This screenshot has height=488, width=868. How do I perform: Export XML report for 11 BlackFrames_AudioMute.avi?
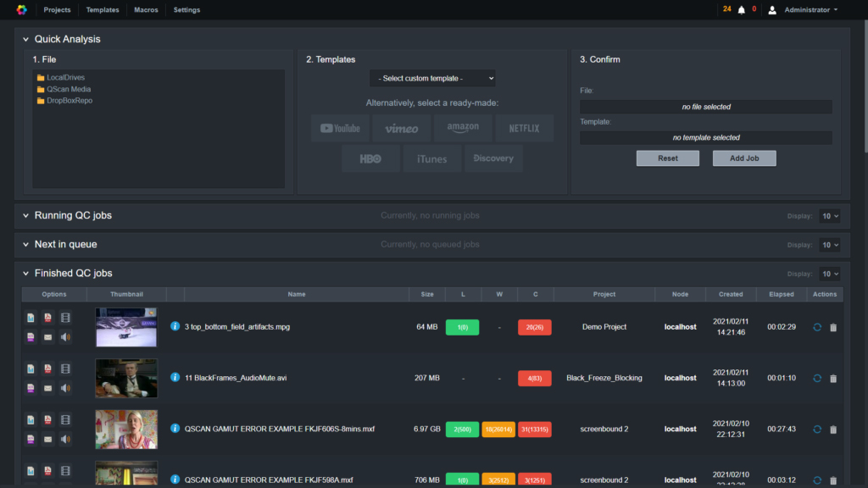tap(31, 388)
